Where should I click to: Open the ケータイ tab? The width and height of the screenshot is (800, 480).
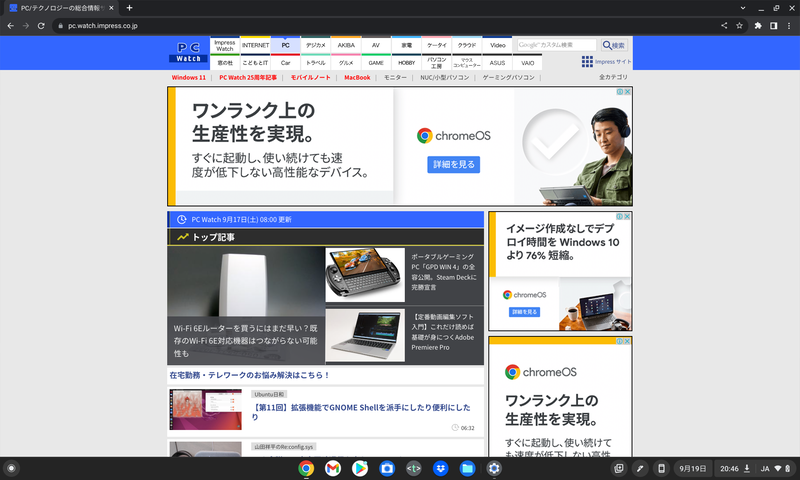click(437, 45)
